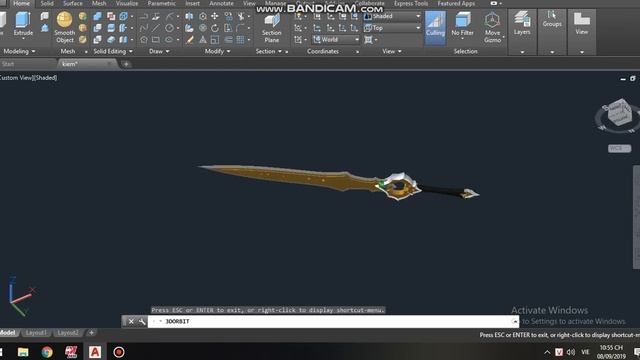
Task: Open the Shaded visual style dropdown
Action: (392, 16)
